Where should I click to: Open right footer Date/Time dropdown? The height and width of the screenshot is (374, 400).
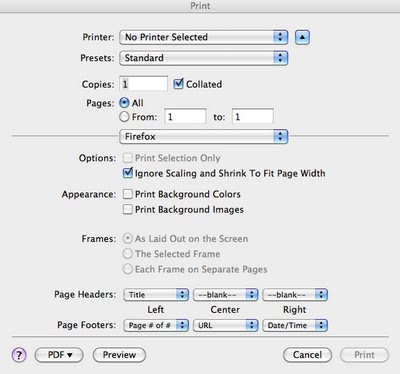[295, 325]
